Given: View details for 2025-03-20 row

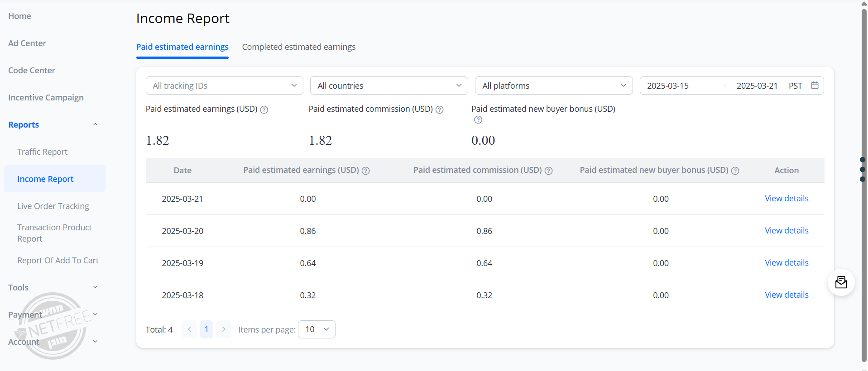Looking at the screenshot, I should click(x=786, y=231).
